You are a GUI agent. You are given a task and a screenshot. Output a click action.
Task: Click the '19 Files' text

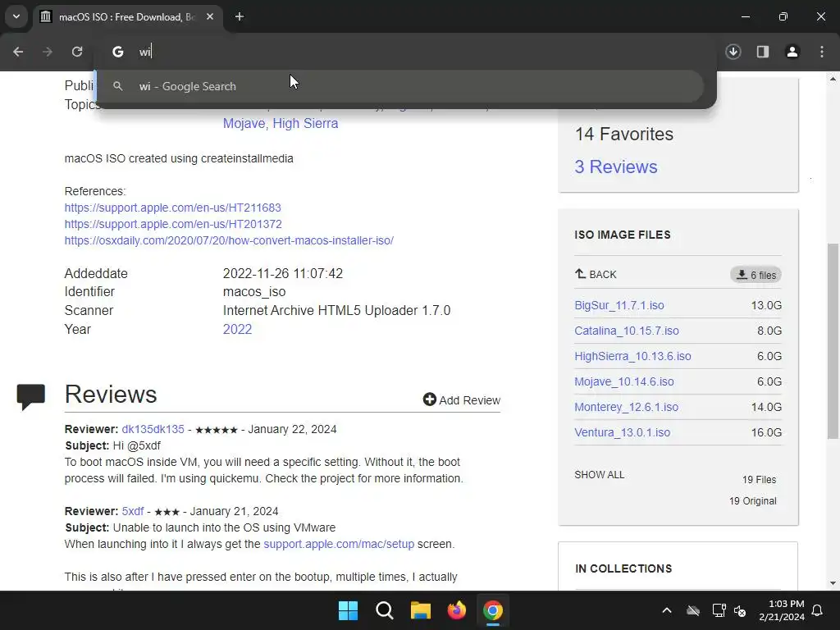[x=759, y=479]
